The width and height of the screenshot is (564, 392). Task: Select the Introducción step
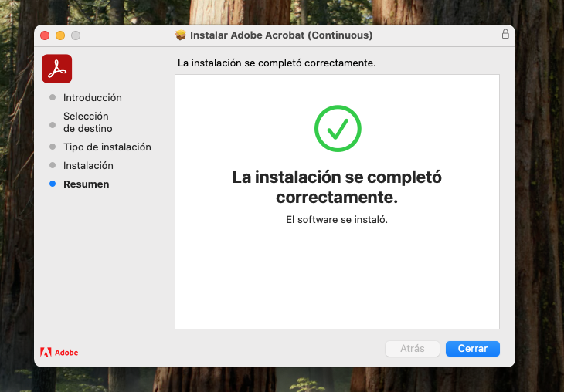coord(93,97)
